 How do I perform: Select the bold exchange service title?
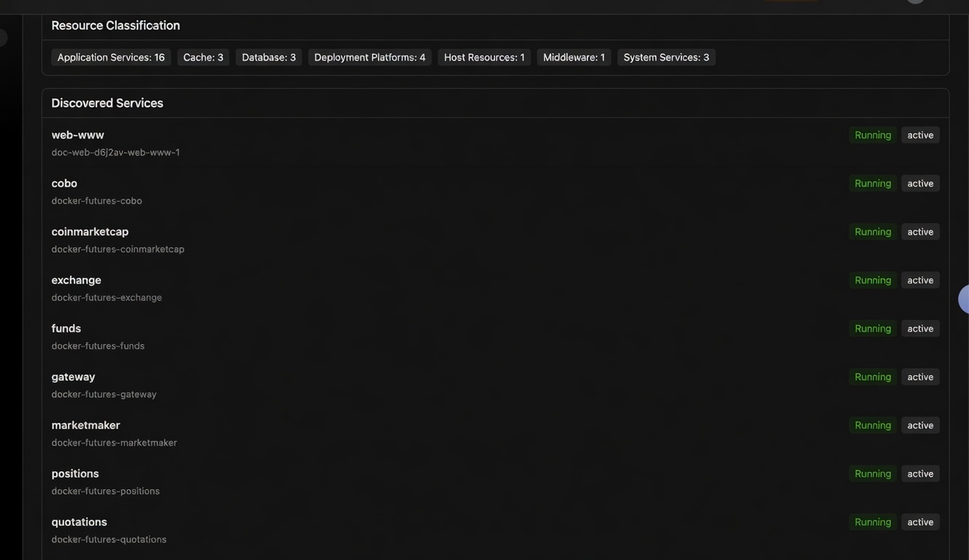pos(77,280)
